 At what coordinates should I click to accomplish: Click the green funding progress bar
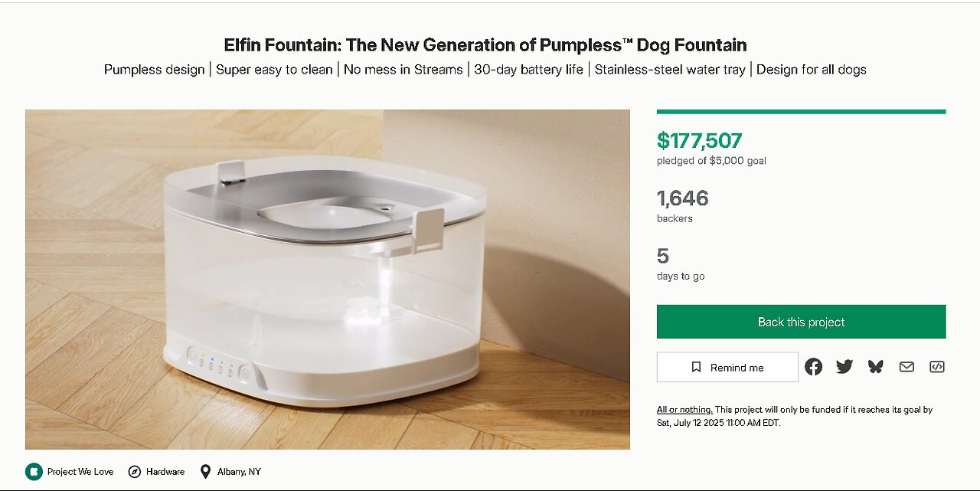tap(801, 112)
